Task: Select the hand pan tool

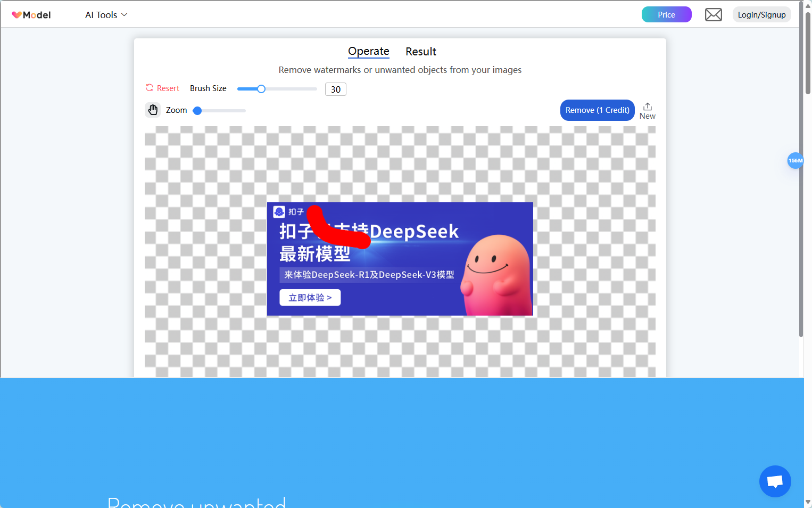Action: pyautogui.click(x=153, y=110)
